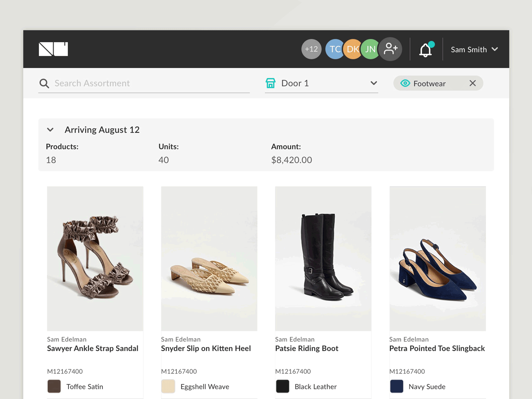Click the Petra Pointed Toe Slingback title

click(x=437, y=348)
